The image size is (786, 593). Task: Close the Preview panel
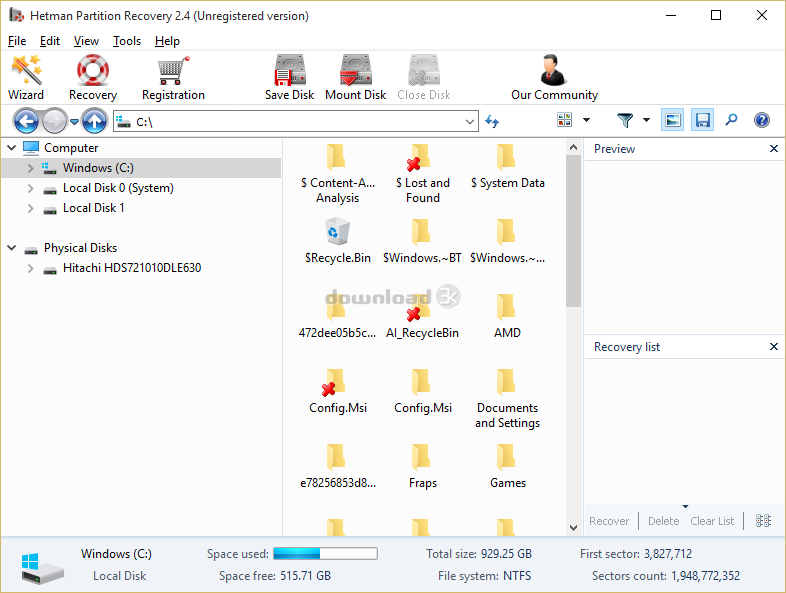coord(773,148)
